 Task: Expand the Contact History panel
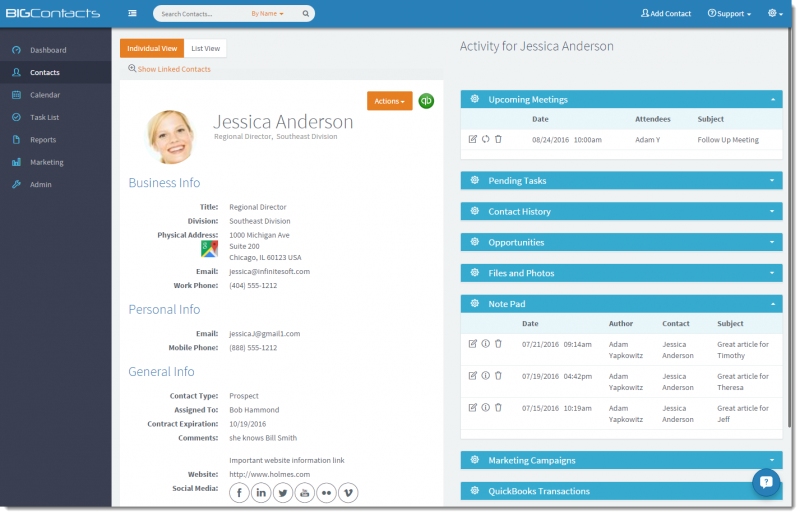(772, 211)
